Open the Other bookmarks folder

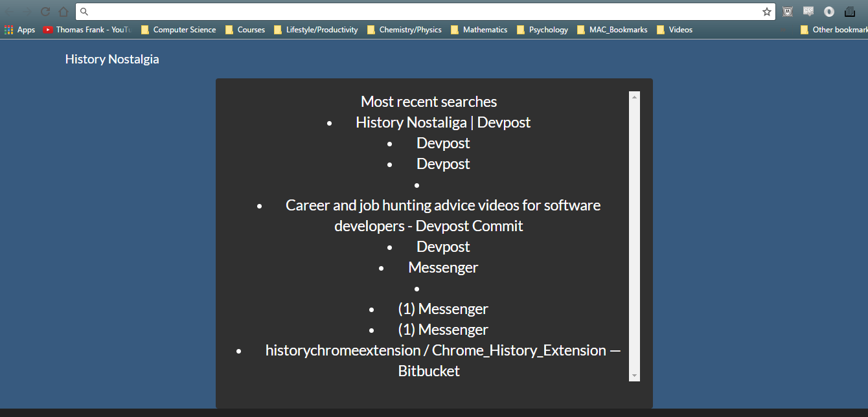(x=834, y=30)
